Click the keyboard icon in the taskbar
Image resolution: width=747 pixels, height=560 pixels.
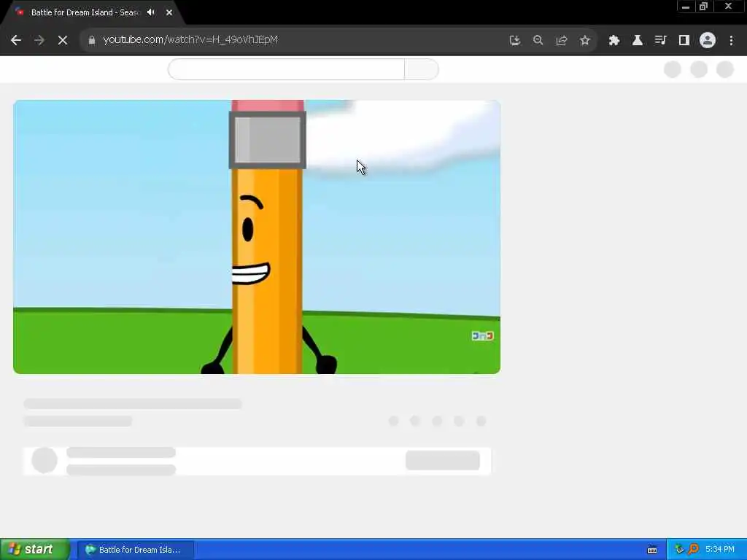(x=652, y=550)
